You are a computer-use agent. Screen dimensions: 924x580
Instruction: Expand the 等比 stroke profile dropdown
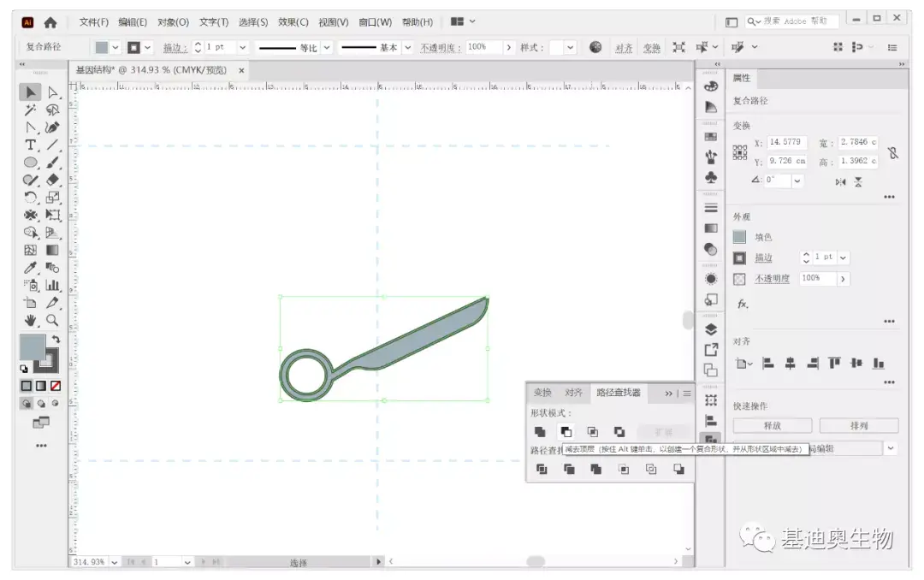(x=327, y=47)
